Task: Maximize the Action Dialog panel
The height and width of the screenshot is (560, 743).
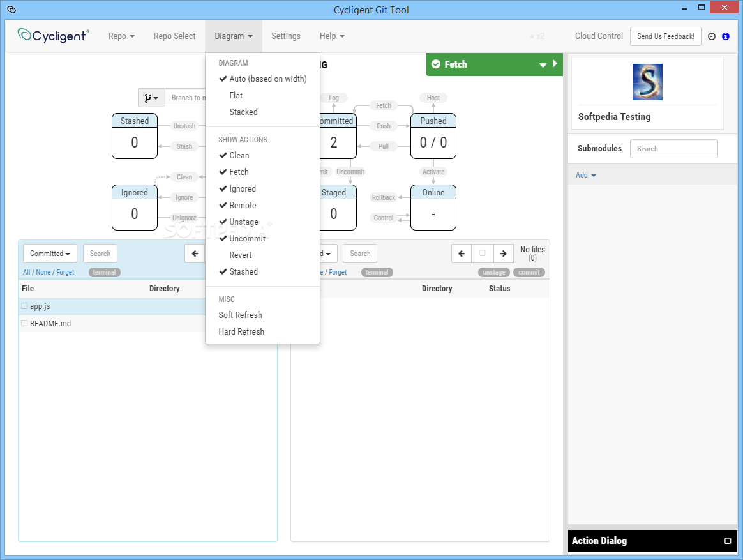Action: coord(728,541)
